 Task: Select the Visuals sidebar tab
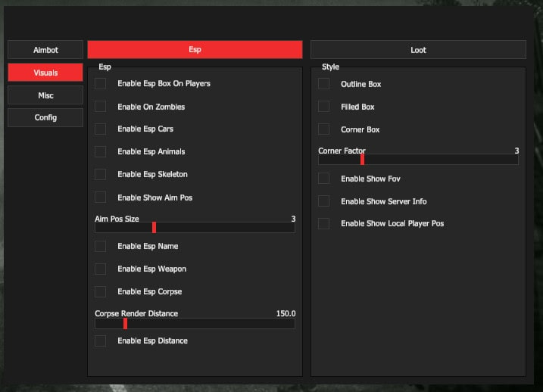(x=45, y=73)
